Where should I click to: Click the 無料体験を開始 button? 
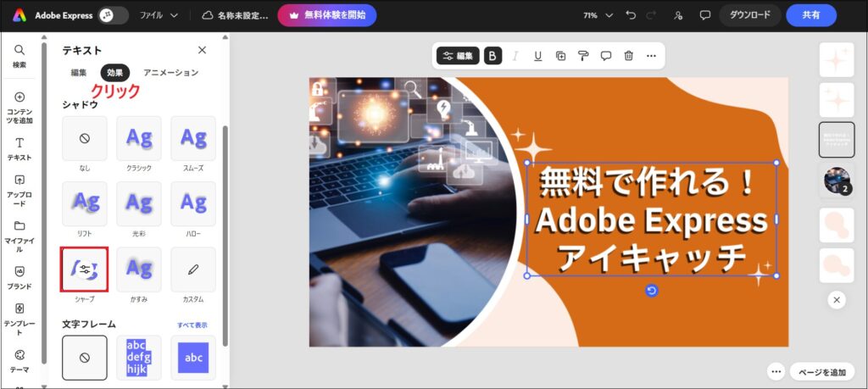327,15
